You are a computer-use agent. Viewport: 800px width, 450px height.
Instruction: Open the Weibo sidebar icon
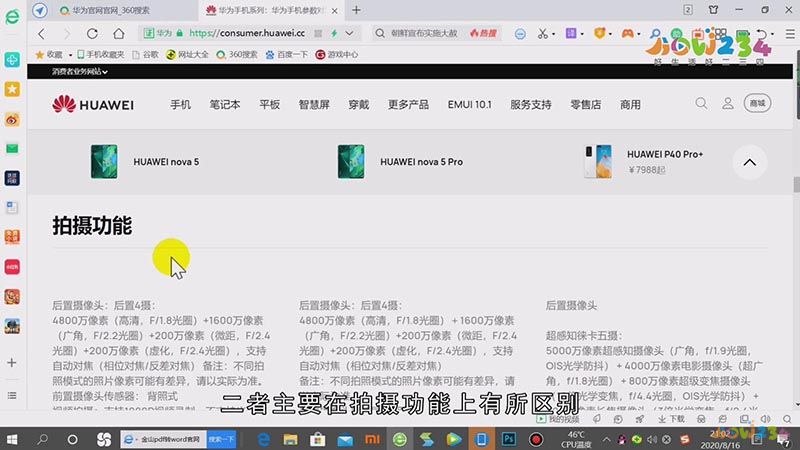pyautogui.click(x=12, y=119)
